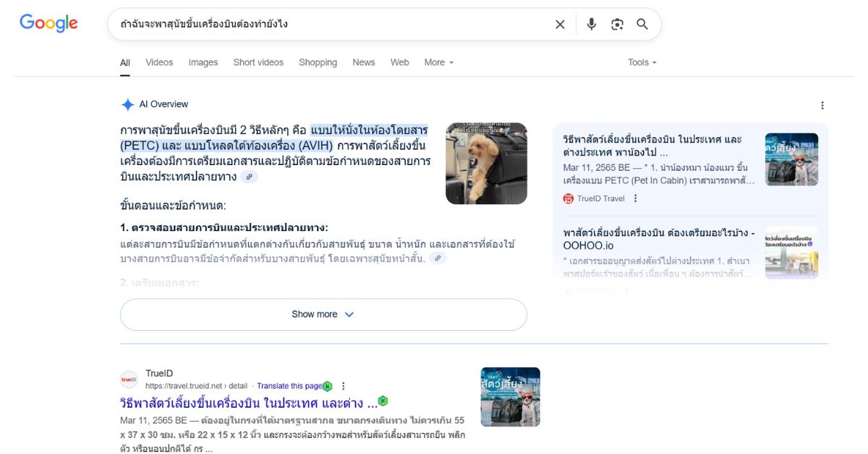Open three-dot menu beside TrueID Travel
868x454 pixels.
click(636, 198)
